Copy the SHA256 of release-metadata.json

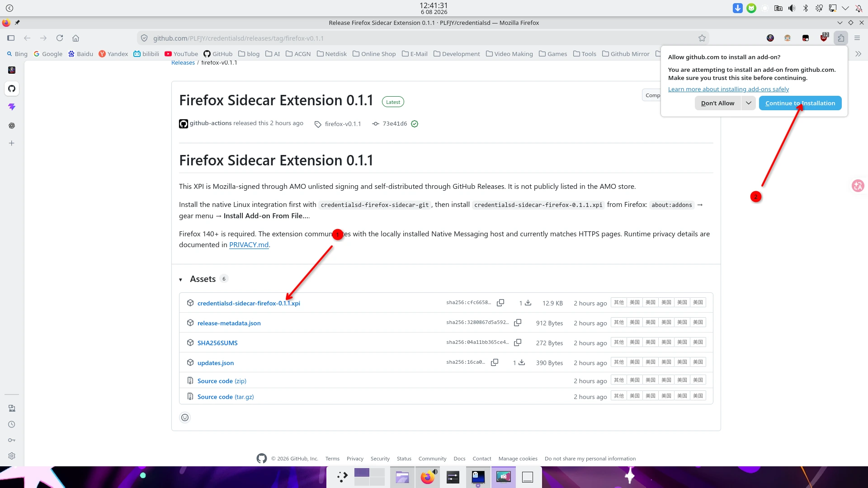[x=518, y=323]
